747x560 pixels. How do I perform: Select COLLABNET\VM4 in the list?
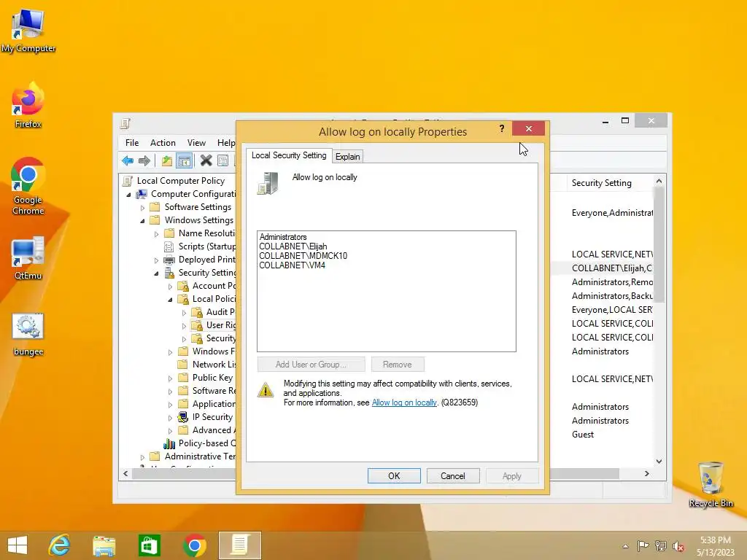292,265
